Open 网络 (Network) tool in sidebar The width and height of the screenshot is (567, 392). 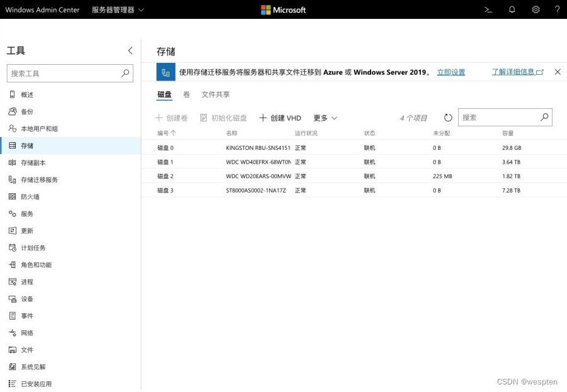26,333
